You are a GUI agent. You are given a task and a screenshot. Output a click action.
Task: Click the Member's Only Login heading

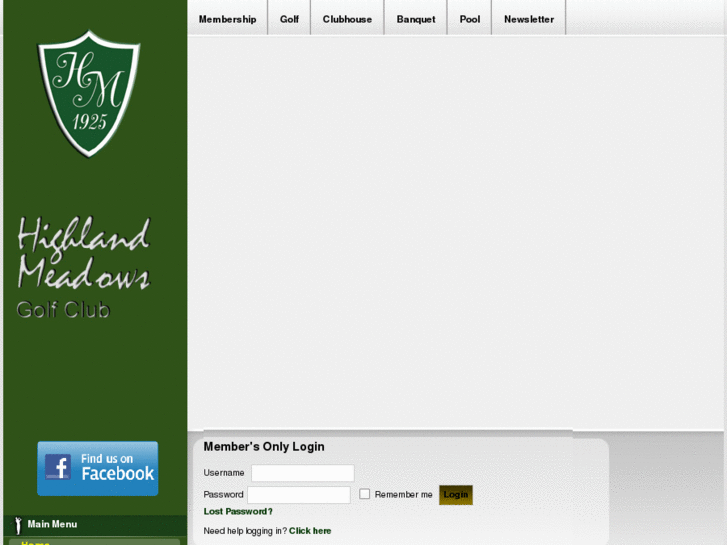[x=264, y=447]
